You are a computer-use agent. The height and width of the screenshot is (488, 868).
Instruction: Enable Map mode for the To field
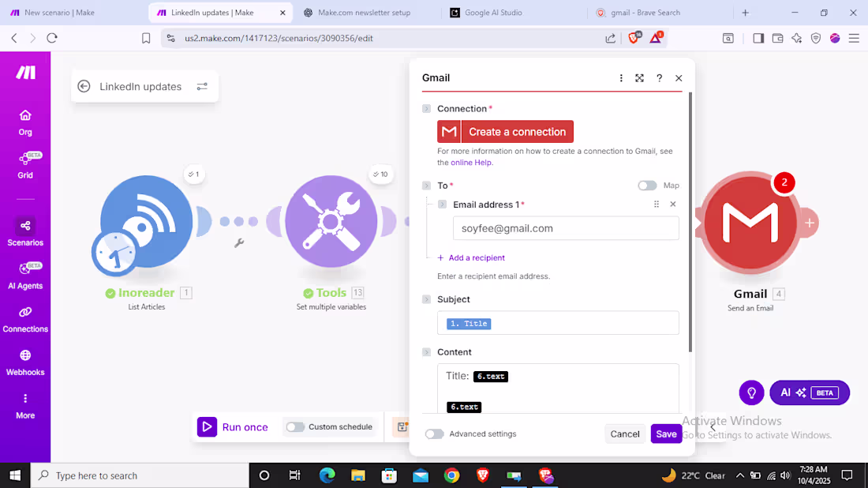coord(647,185)
